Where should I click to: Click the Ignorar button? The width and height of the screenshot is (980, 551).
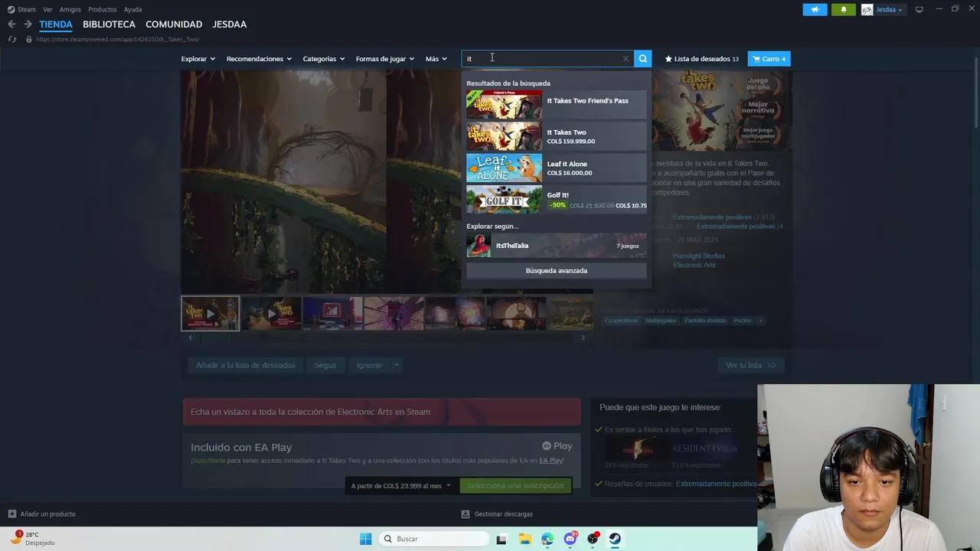(369, 365)
